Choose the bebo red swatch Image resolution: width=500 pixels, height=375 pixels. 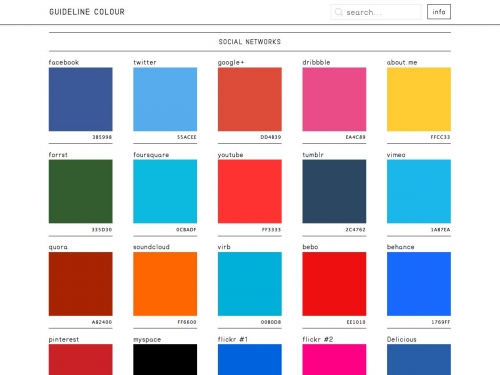click(x=334, y=284)
